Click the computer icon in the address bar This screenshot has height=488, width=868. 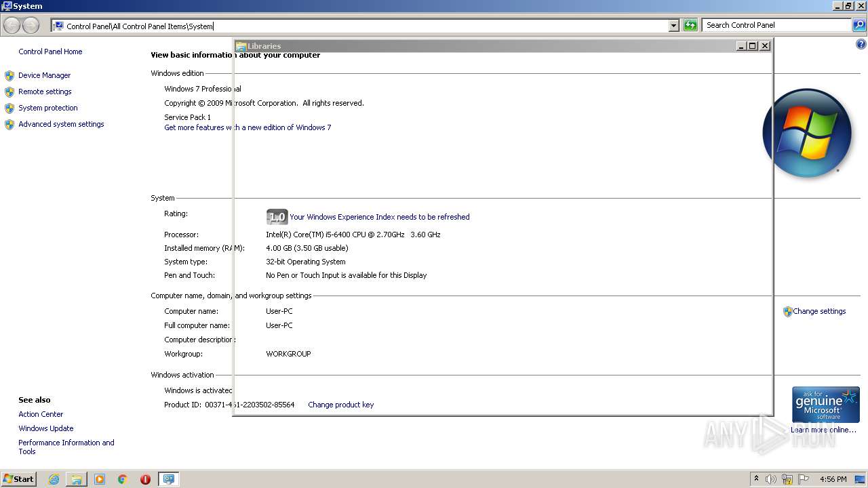coord(59,26)
